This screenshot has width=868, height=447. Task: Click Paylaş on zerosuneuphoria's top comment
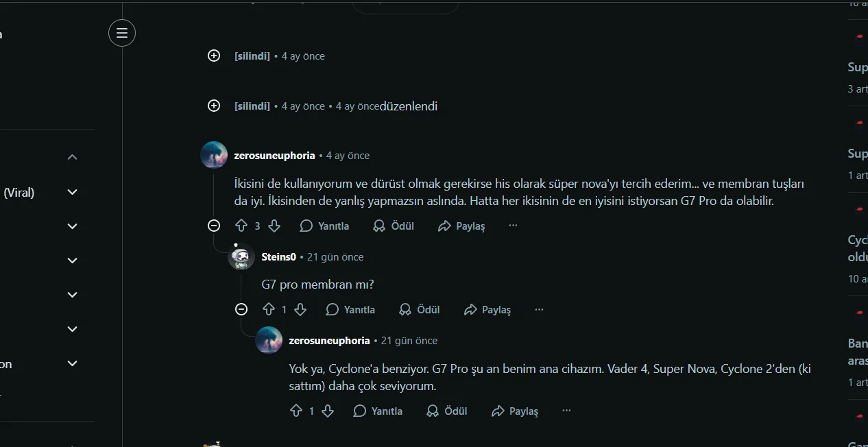(461, 226)
